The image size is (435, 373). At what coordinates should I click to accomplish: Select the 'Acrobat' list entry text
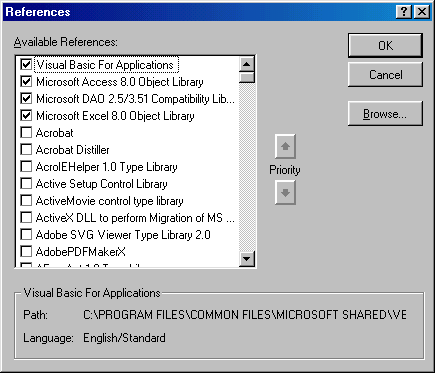[55, 133]
